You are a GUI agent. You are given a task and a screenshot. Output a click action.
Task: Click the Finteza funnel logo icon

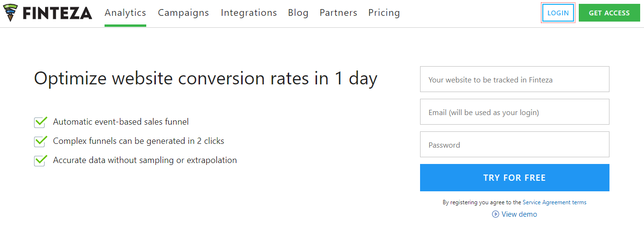pos(10,13)
